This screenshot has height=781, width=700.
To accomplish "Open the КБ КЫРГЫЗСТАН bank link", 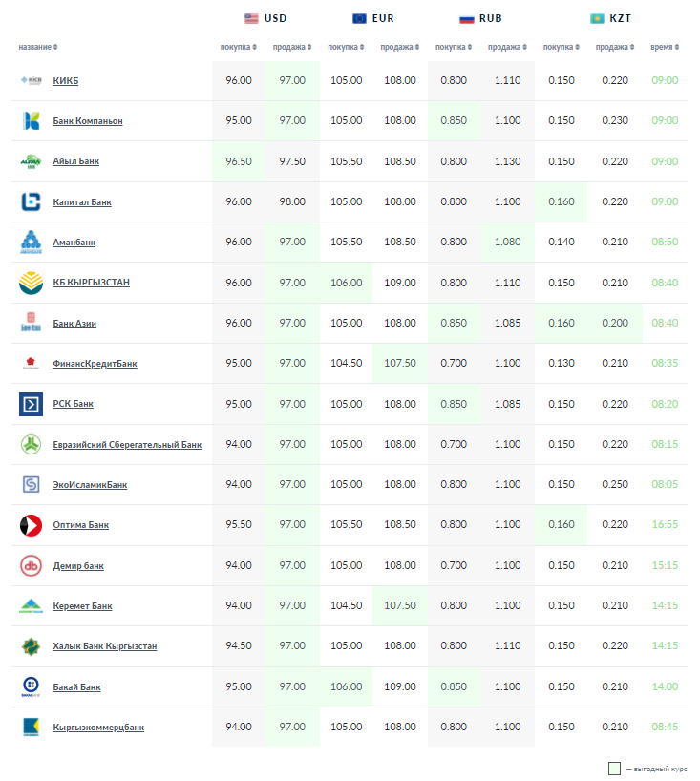I will pos(91,283).
